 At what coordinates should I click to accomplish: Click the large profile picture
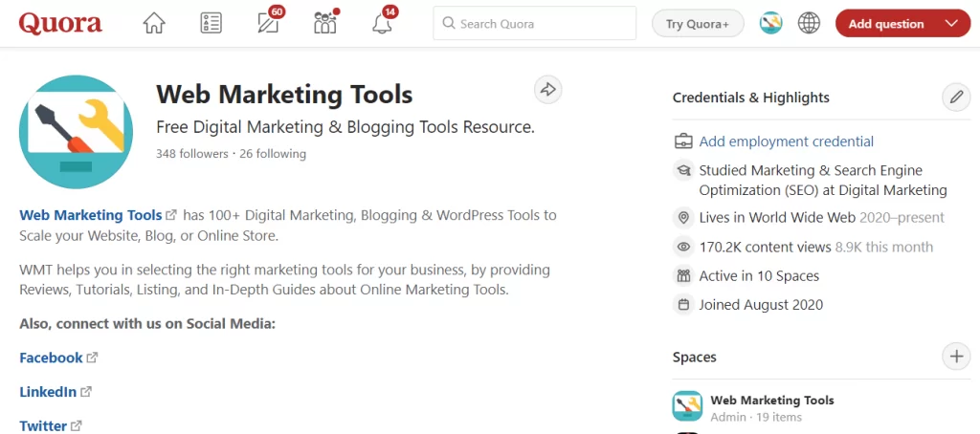(77, 132)
